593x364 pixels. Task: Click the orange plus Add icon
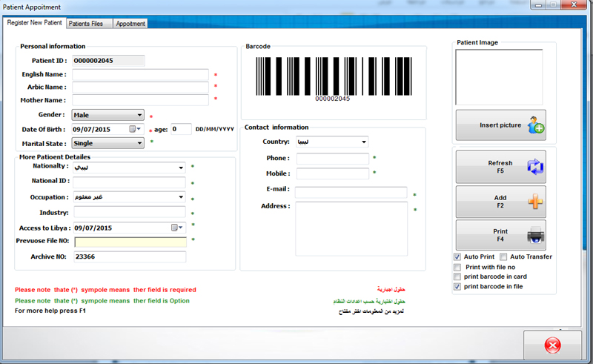tap(535, 202)
